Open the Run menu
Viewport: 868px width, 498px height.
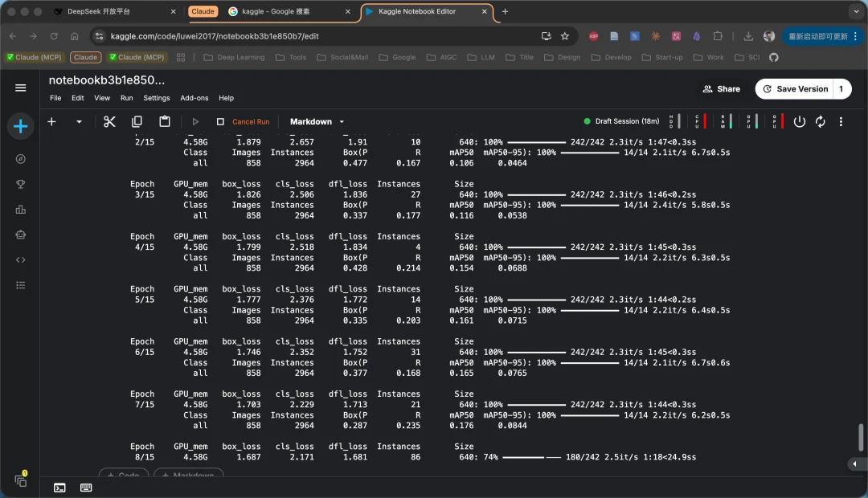pyautogui.click(x=127, y=98)
